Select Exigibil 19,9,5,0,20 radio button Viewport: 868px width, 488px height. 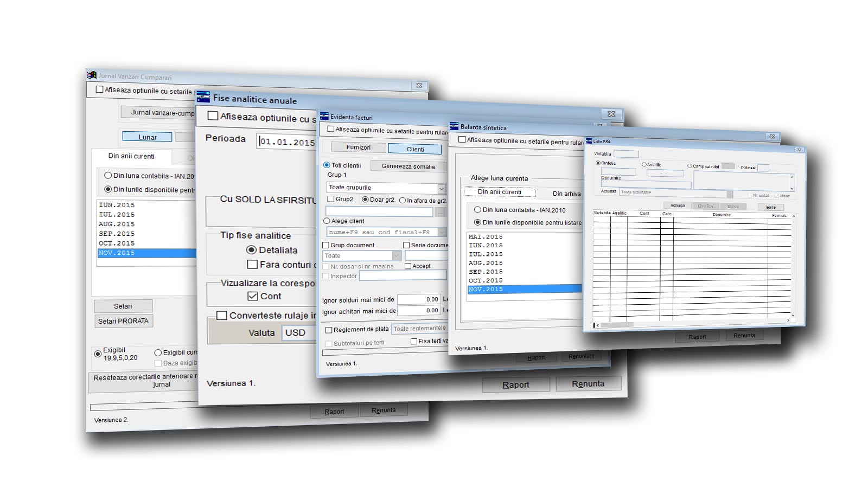click(98, 354)
